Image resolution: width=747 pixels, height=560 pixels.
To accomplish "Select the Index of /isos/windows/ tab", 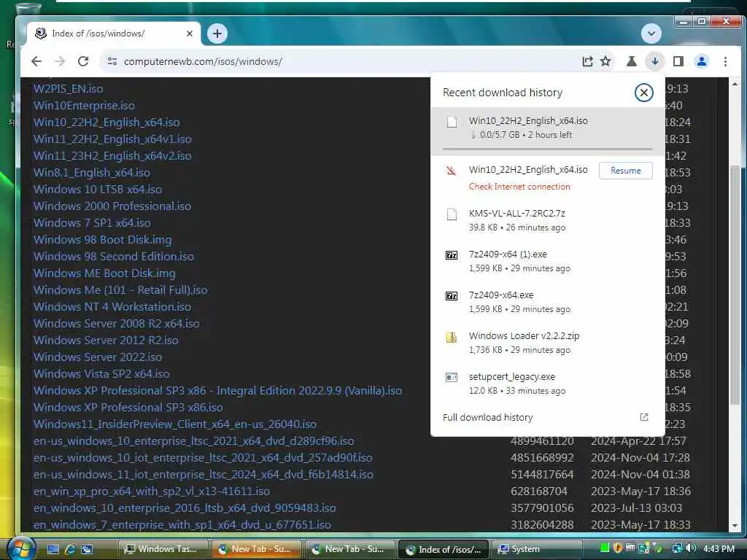I will [113, 34].
